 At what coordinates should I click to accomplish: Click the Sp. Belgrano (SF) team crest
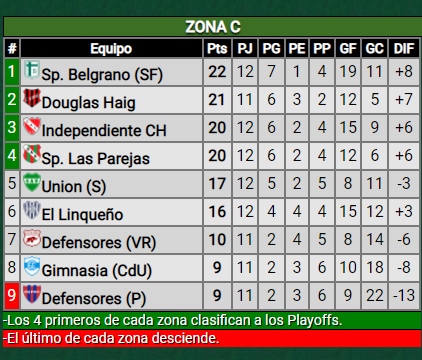tap(32, 70)
